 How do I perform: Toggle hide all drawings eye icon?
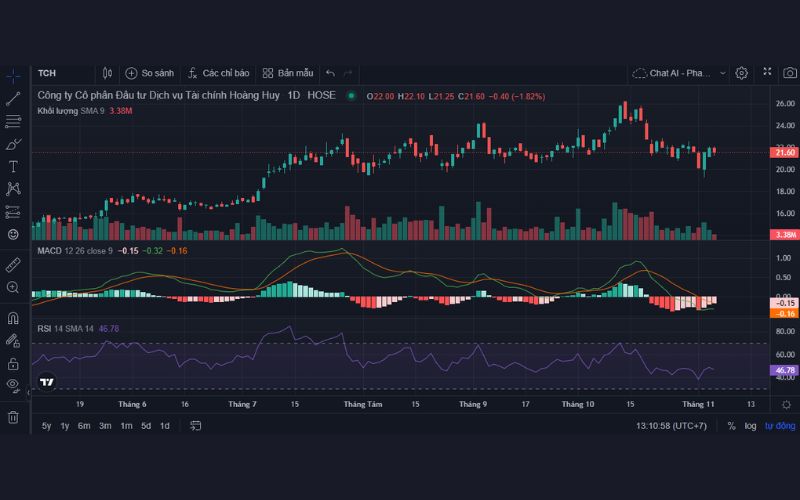pos(13,384)
